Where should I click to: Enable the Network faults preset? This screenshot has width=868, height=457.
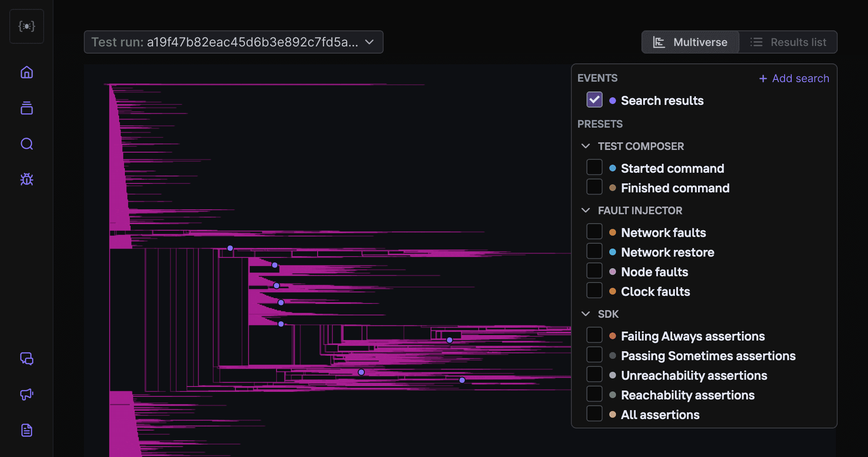click(x=594, y=231)
